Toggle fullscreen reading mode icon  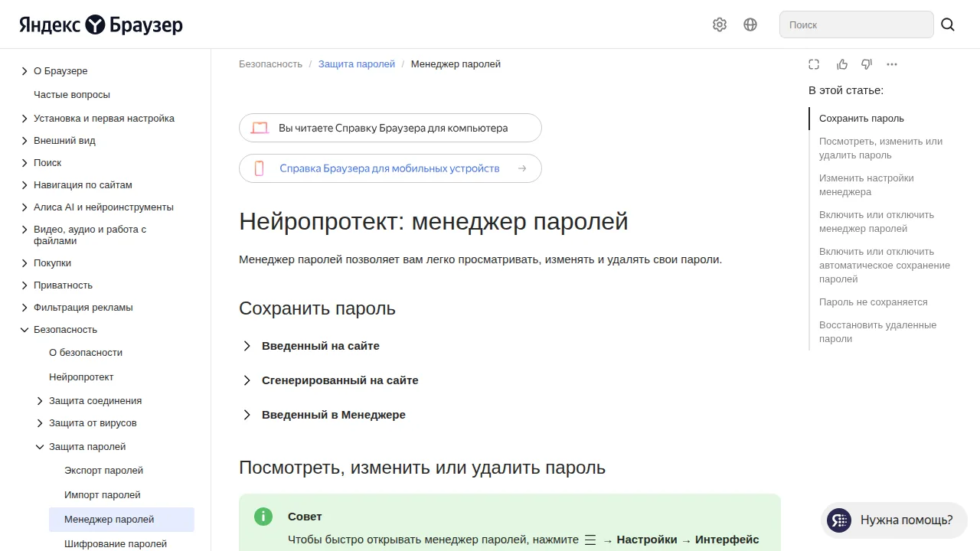(x=814, y=64)
